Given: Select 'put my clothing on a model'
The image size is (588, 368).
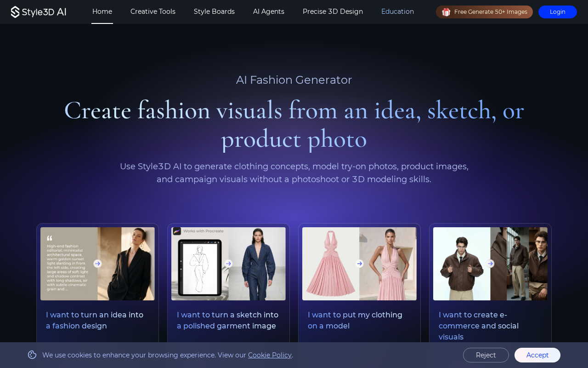Looking at the screenshot, I should pyautogui.click(x=355, y=321).
